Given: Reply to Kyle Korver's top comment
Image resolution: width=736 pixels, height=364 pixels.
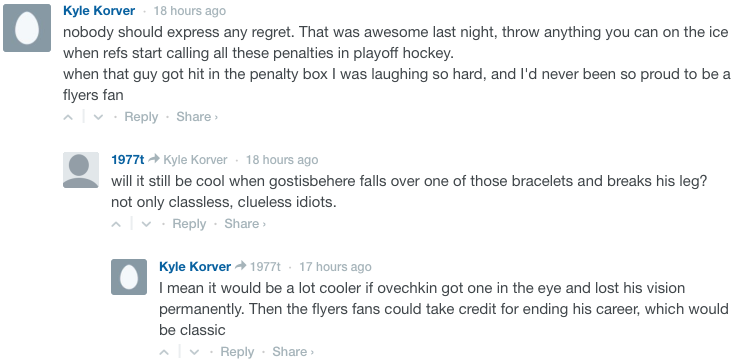Looking at the screenshot, I should 141,117.
